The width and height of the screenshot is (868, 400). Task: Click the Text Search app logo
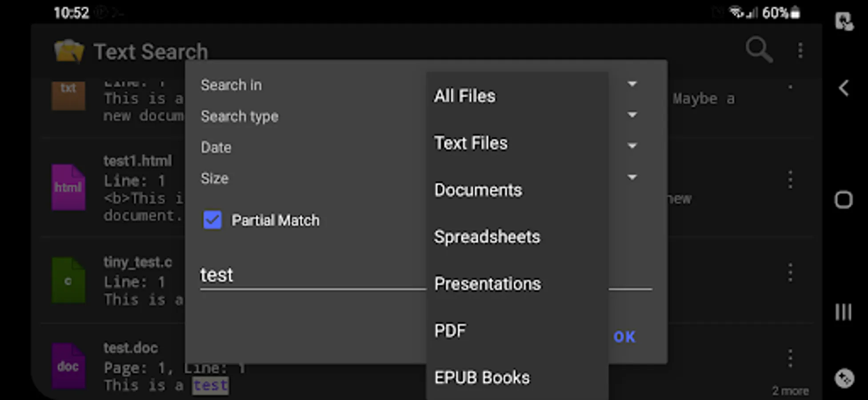point(68,51)
